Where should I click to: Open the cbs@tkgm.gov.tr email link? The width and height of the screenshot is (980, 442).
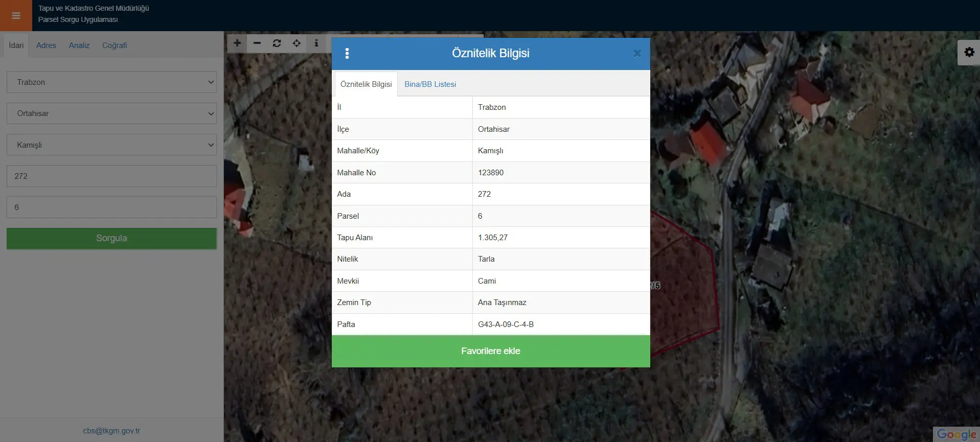(x=111, y=431)
